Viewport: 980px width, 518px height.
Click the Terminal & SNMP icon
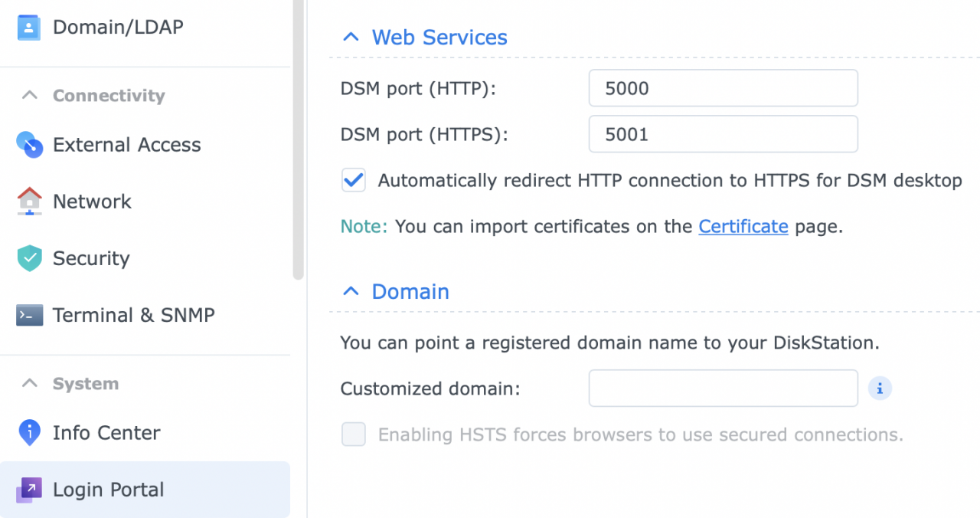click(x=29, y=315)
